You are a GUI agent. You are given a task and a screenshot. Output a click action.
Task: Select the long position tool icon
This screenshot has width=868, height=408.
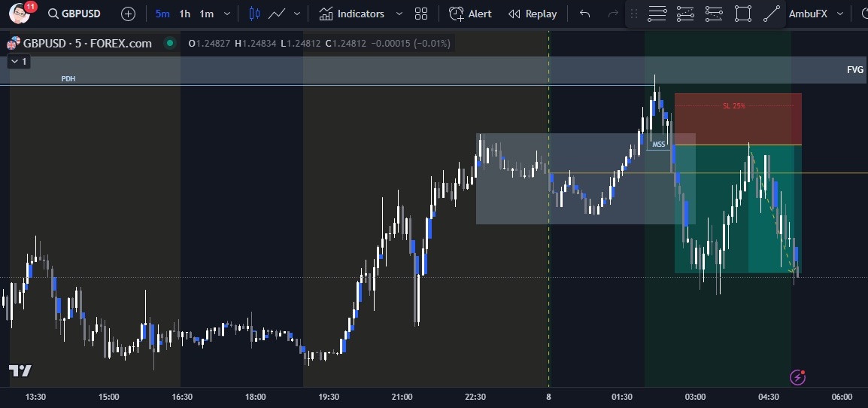point(685,14)
